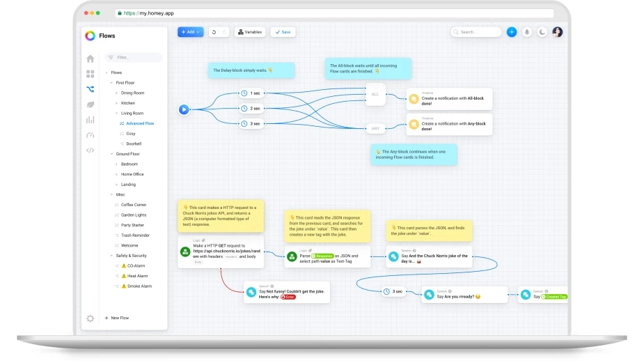Click the developer code brackets icon

click(90, 150)
